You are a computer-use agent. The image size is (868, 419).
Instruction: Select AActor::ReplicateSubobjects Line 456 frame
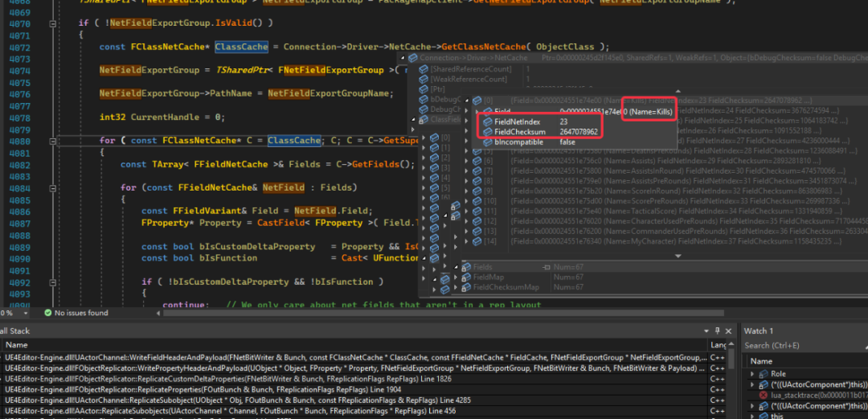click(354, 411)
